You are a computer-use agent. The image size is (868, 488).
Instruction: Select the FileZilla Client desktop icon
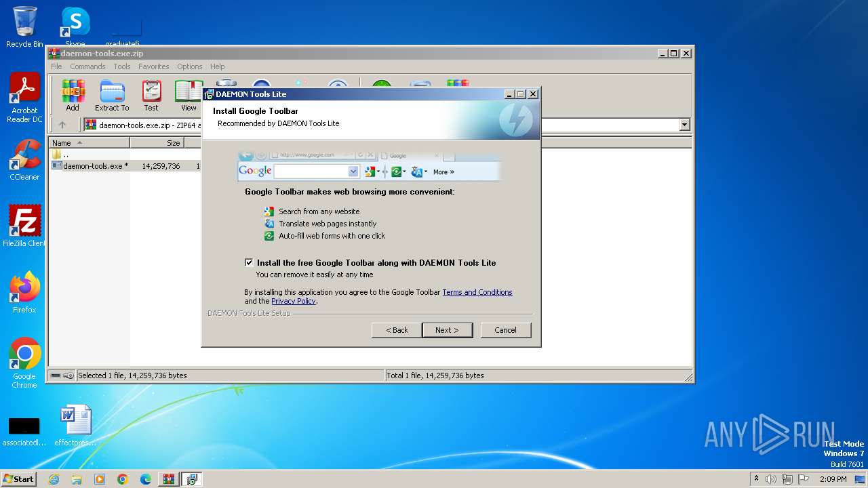pos(24,226)
